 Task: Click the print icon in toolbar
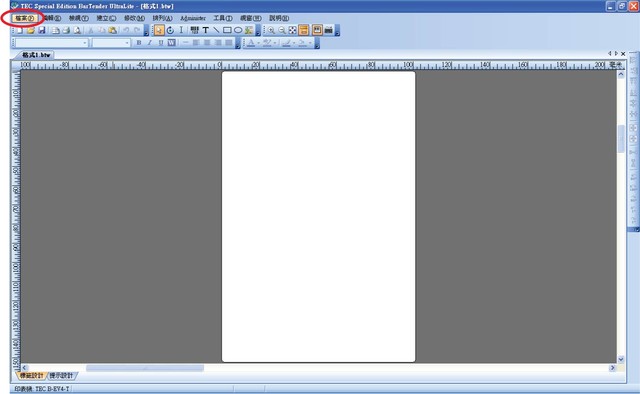click(x=66, y=30)
